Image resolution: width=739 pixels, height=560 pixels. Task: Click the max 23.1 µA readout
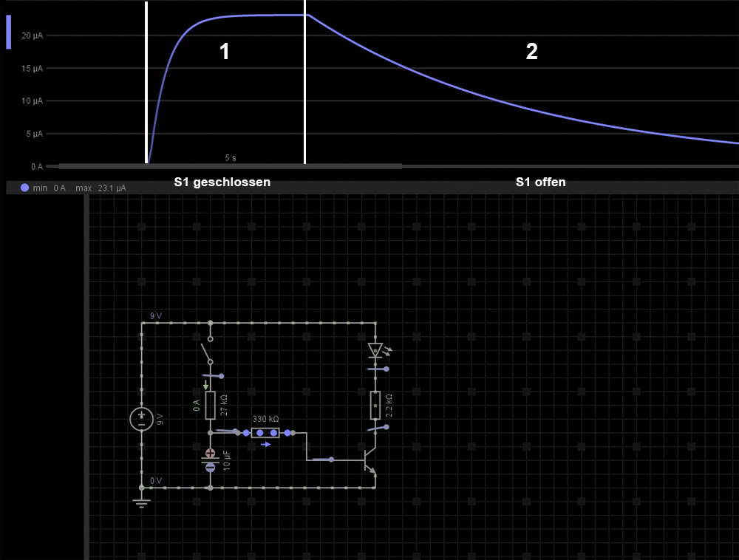coord(101,188)
